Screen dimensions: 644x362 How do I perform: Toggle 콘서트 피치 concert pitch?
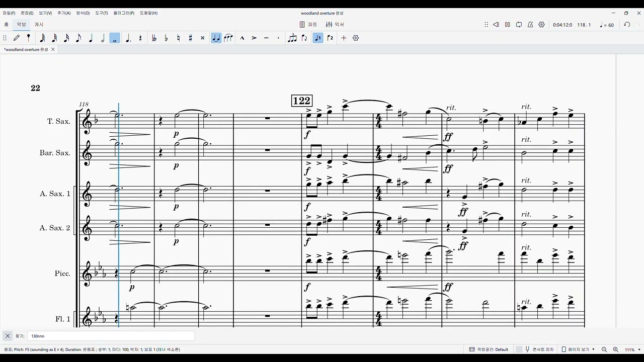tap(535, 349)
